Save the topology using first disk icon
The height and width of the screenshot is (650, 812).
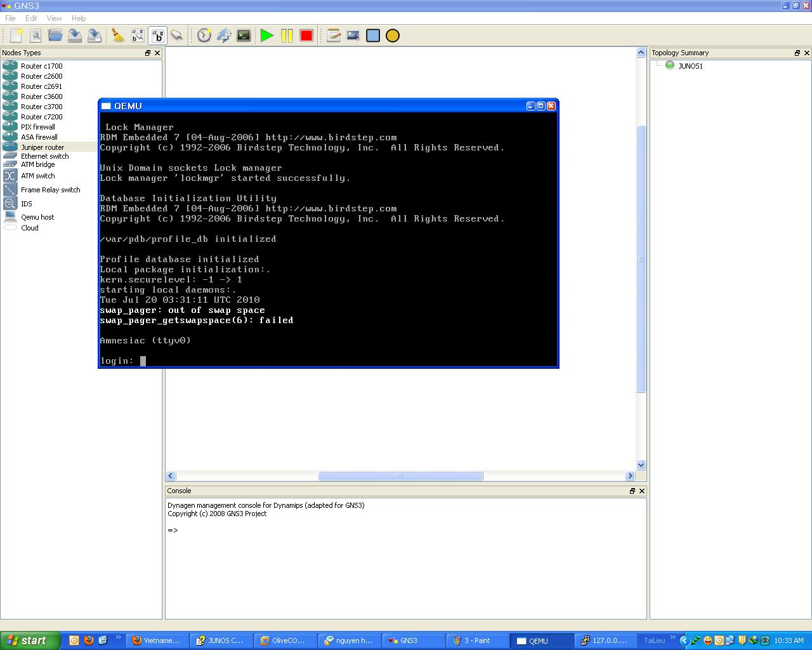75,36
